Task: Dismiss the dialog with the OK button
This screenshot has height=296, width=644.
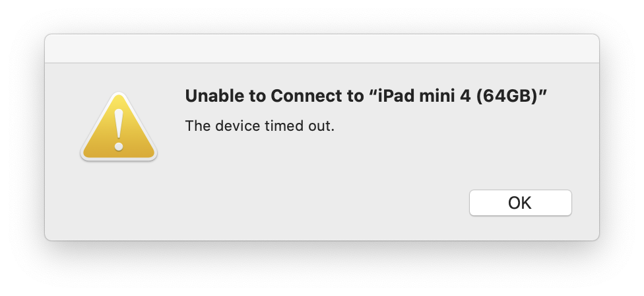Action: tap(521, 203)
